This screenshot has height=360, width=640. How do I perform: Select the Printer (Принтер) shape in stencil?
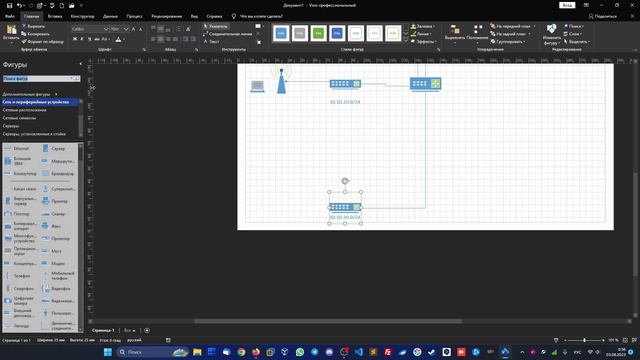point(55,201)
